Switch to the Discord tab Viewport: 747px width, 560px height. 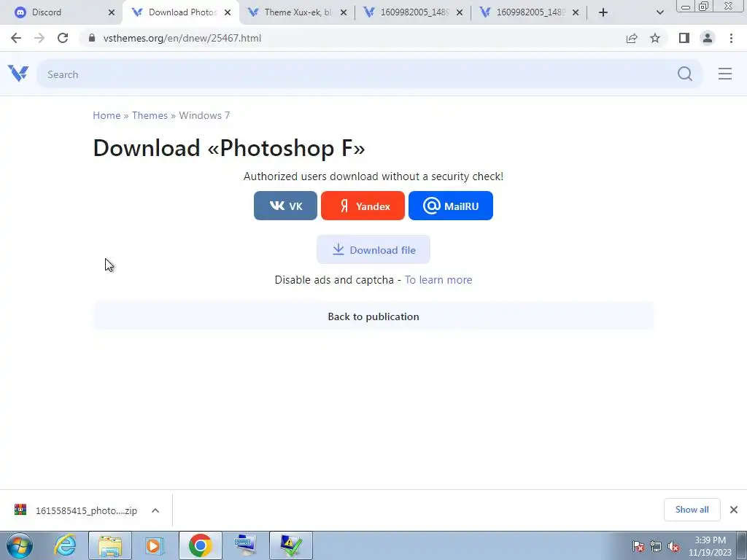coord(61,12)
